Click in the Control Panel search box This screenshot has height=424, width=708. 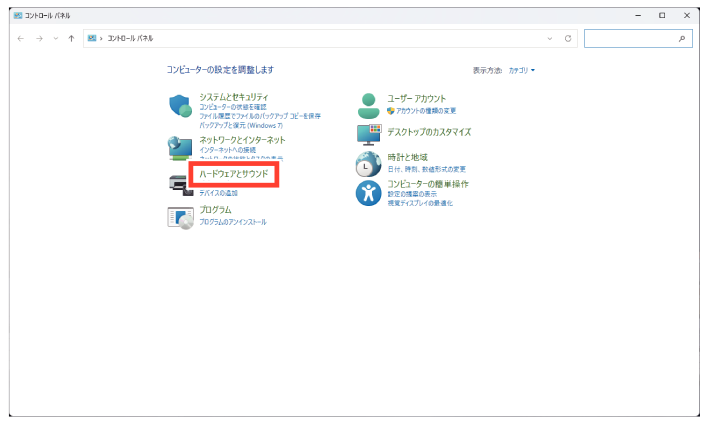pyautogui.click(x=638, y=39)
